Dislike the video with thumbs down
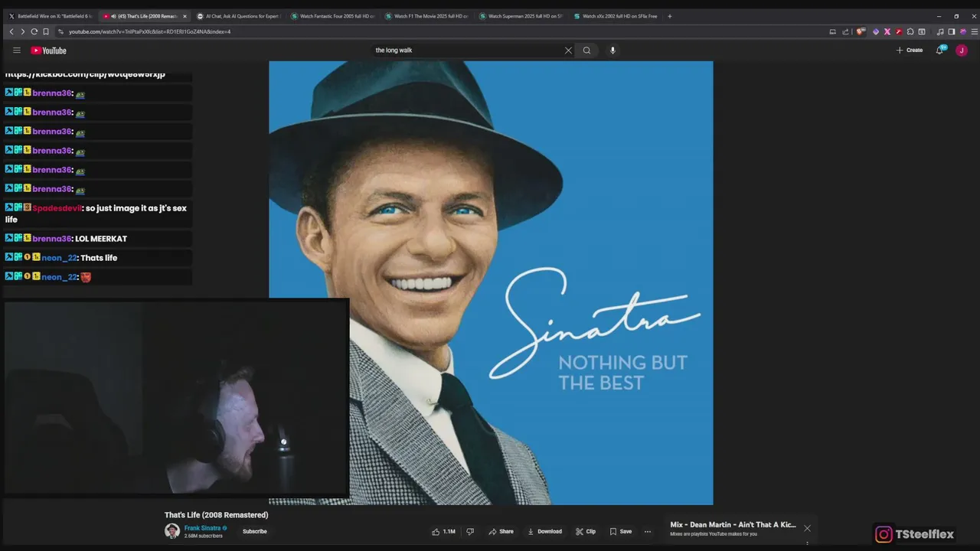980x551 pixels. coord(470,531)
